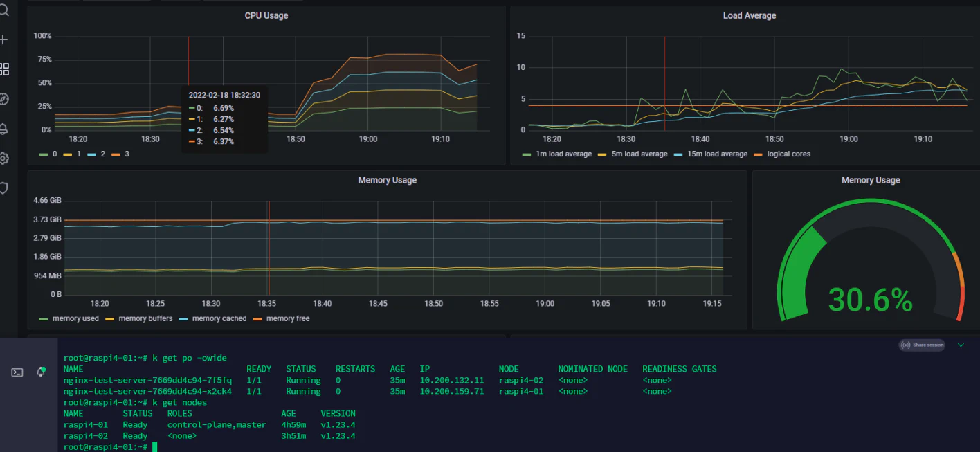Click the plus create icon in sidebar

pyautogui.click(x=3, y=39)
